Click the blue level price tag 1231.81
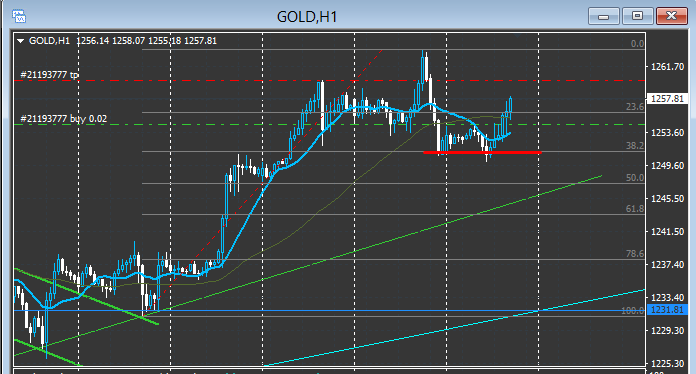Screen dimensions: 696x374 click(668, 310)
